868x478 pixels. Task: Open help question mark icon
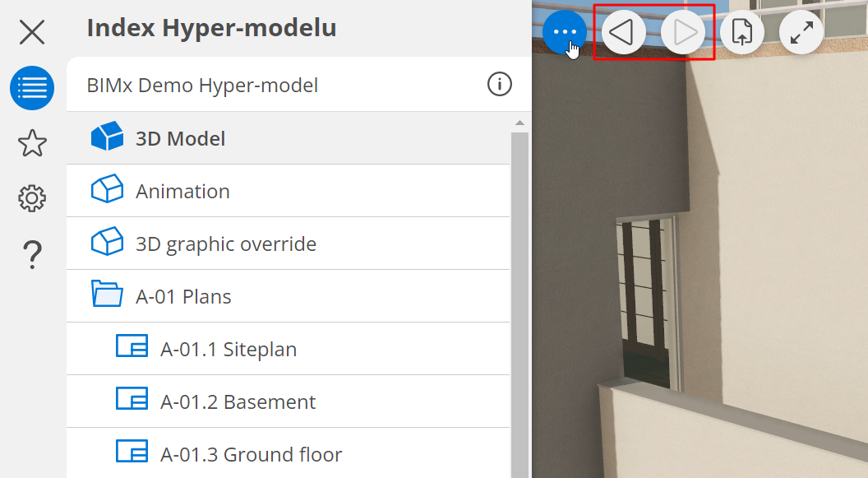tap(32, 255)
